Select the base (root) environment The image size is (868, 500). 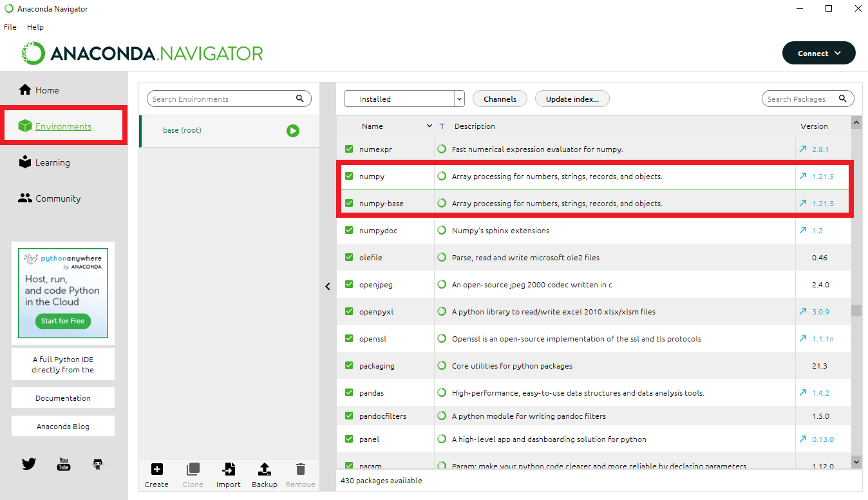click(229, 131)
